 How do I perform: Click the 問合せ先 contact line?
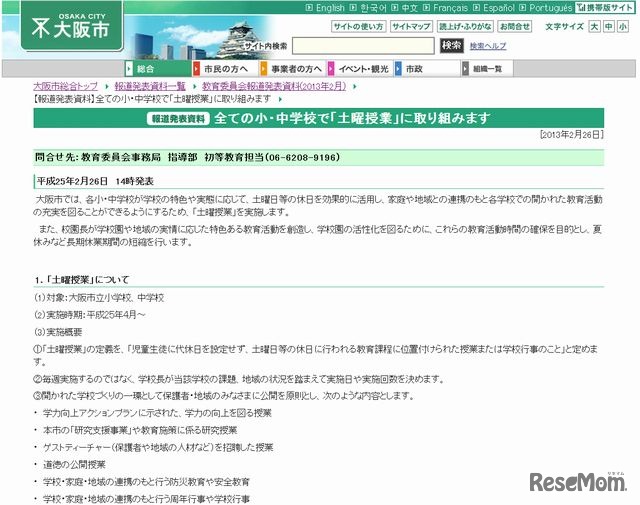(x=318, y=157)
